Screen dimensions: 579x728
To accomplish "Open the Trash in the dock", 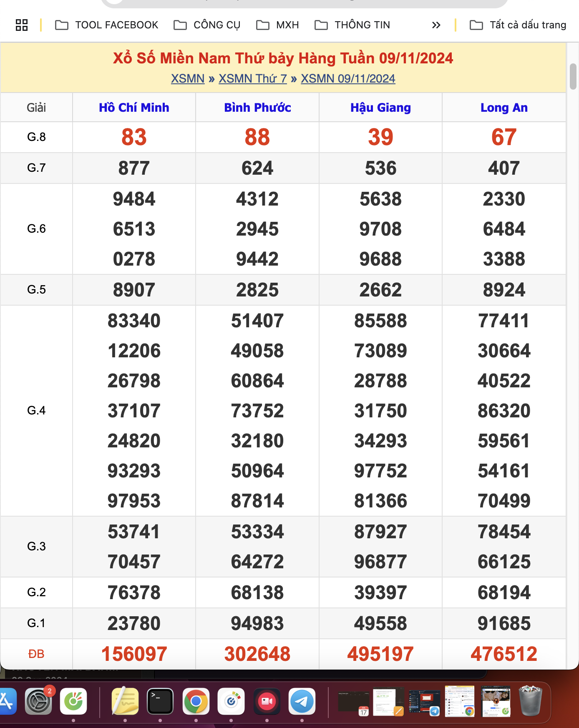I will pos(530,701).
